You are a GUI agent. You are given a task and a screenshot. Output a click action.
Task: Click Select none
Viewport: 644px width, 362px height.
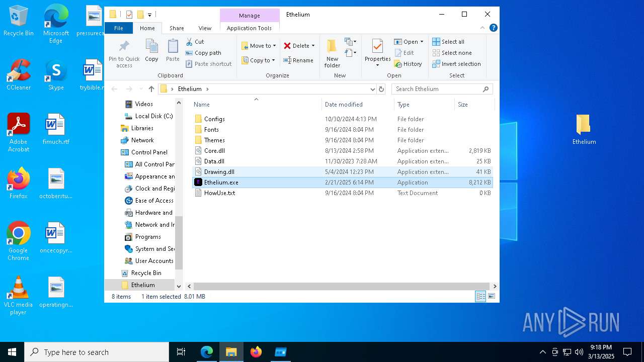(452, 53)
